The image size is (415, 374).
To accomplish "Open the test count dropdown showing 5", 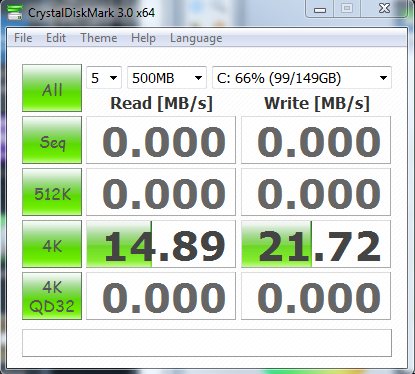I will 104,78.
